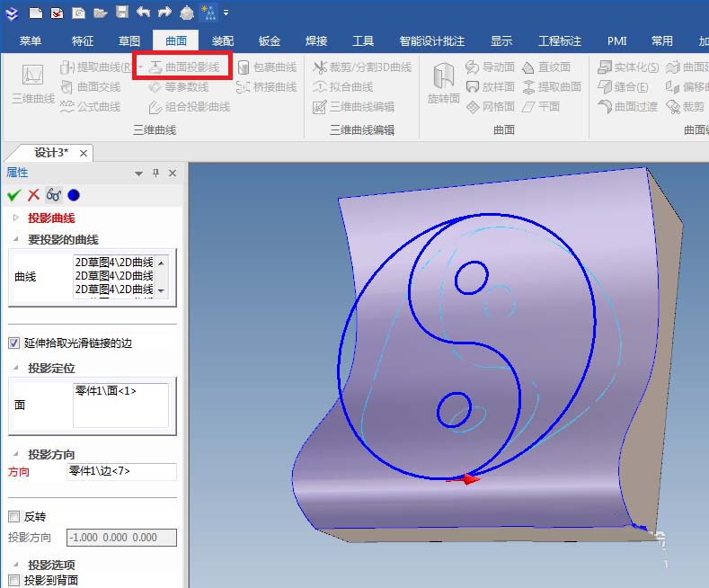This screenshot has height=588, width=709.
Task: Click the 缝合(E) tool
Action: click(x=623, y=87)
